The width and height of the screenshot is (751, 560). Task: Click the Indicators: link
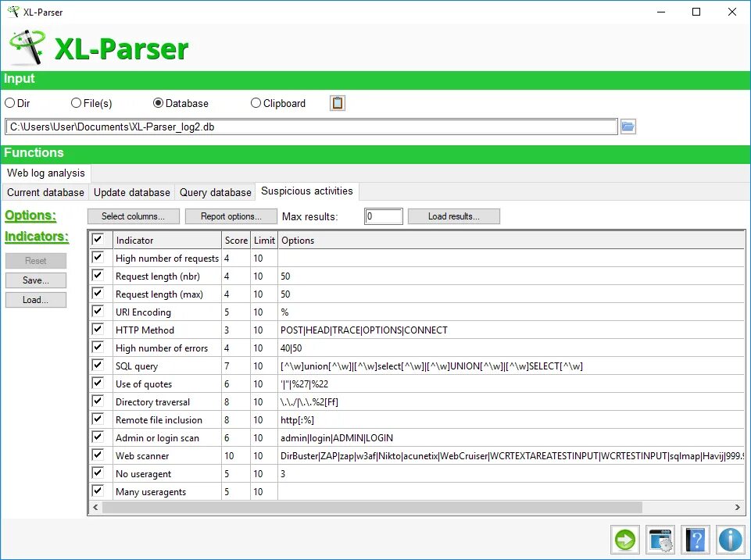pyautogui.click(x=37, y=237)
